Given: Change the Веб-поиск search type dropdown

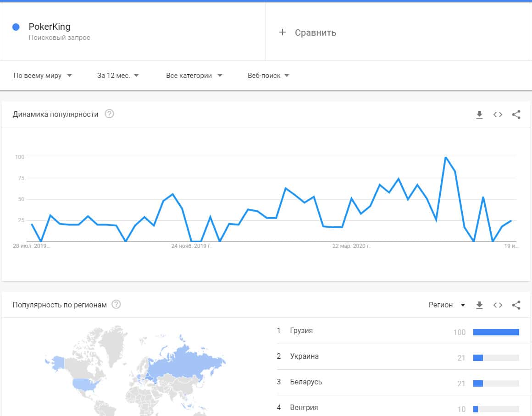Looking at the screenshot, I should [x=268, y=76].
